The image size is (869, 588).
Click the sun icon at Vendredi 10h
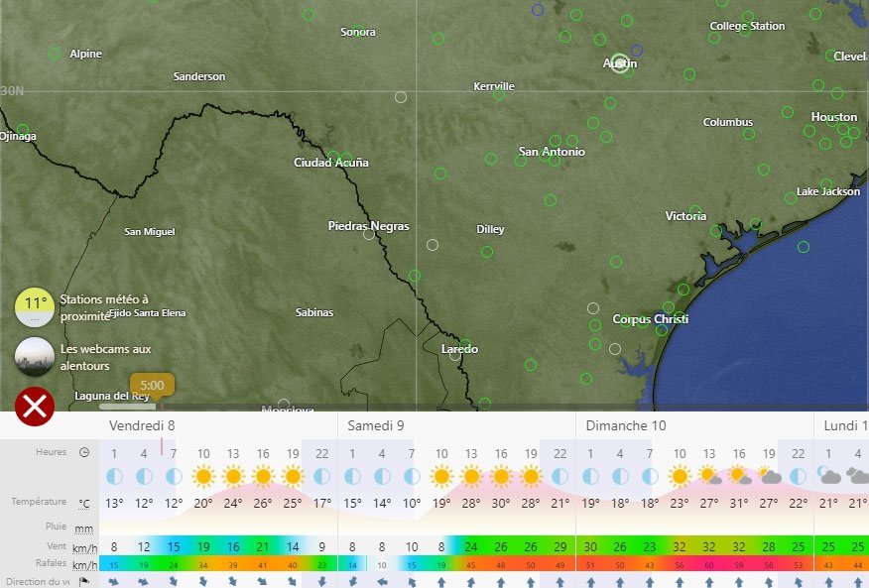click(203, 476)
